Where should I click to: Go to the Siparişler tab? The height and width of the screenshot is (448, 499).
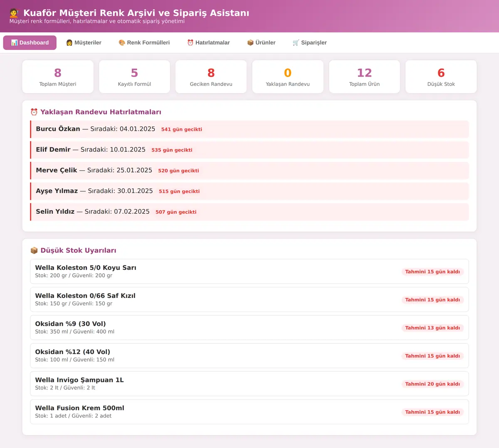(310, 43)
